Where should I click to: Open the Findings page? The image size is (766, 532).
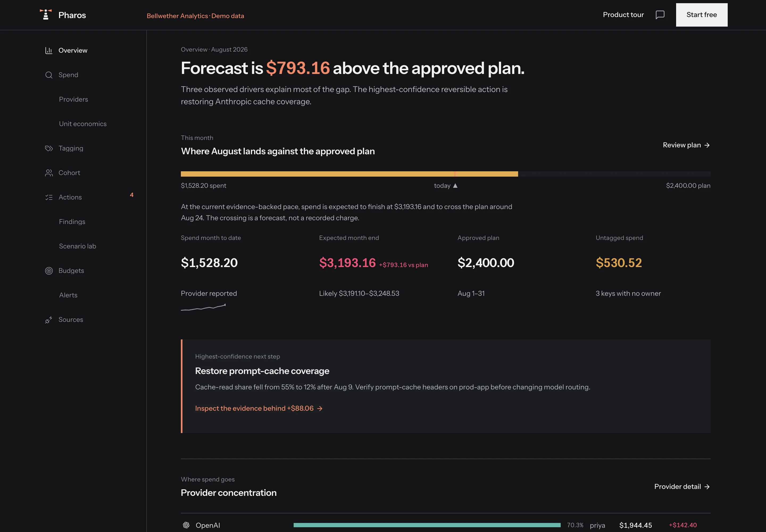click(x=72, y=222)
